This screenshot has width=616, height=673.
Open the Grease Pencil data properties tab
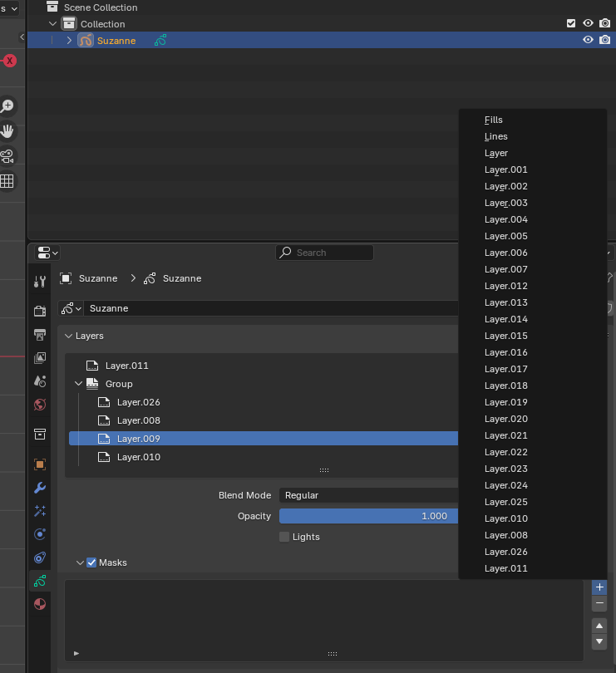tap(40, 581)
